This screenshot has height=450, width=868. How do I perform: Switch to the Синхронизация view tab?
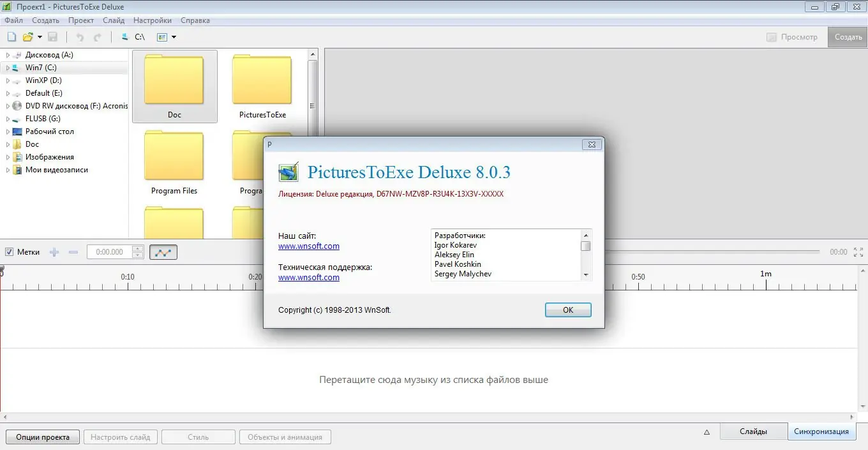click(821, 431)
